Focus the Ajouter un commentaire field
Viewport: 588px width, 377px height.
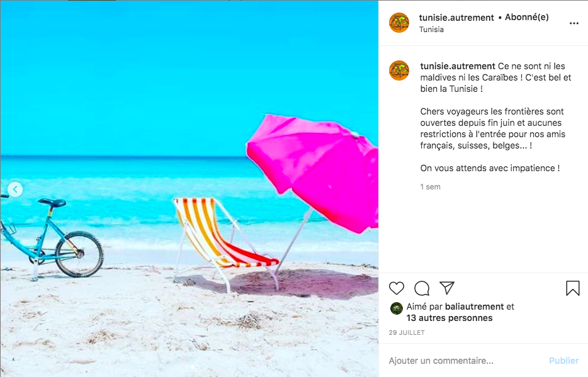coord(465,361)
